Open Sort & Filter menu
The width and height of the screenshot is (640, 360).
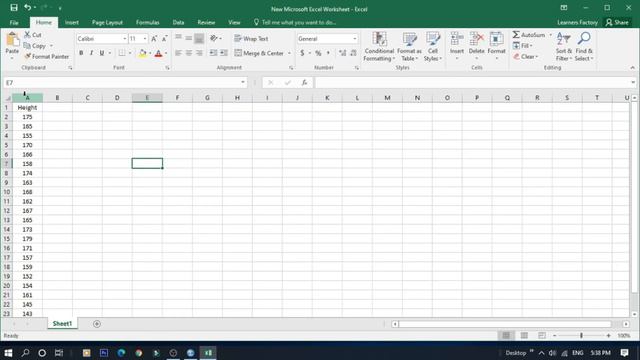(564, 47)
